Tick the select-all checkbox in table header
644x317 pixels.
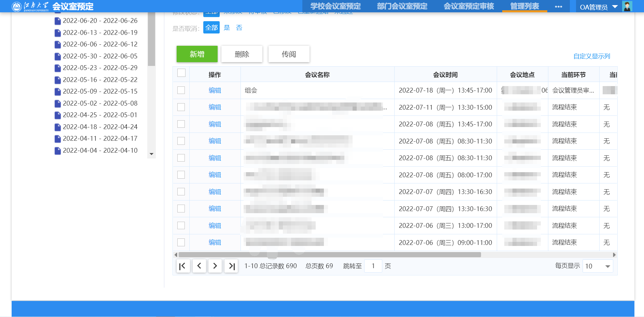coord(181,73)
